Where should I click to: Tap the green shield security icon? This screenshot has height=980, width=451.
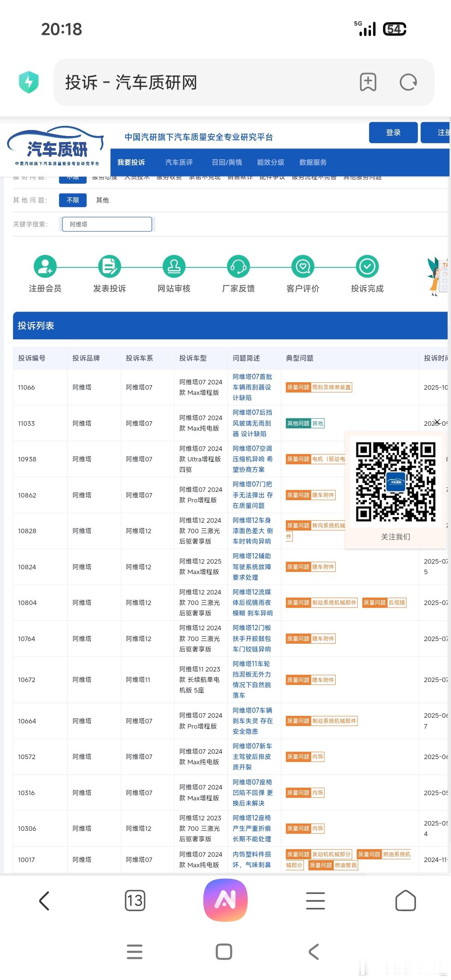(29, 82)
